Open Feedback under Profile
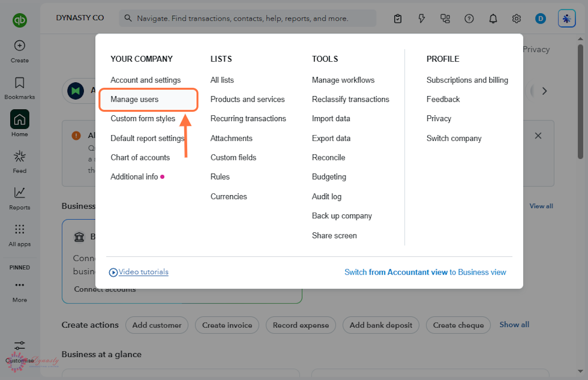This screenshot has height=380, width=588. tap(443, 99)
